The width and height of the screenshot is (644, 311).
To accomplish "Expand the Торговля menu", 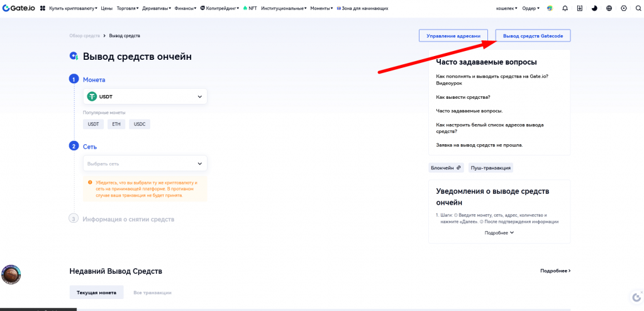I will coord(128,8).
